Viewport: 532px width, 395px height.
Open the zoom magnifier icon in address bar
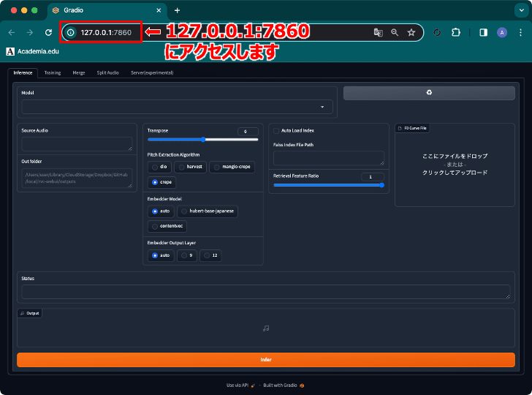[x=395, y=33]
